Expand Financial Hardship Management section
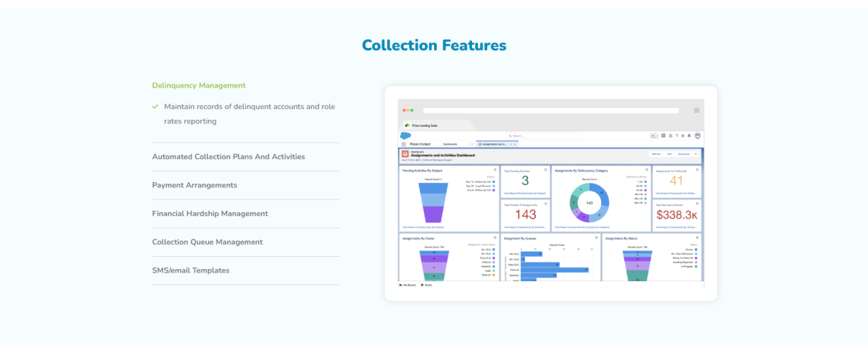The width and height of the screenshot is (868, 345). point(209,214)
